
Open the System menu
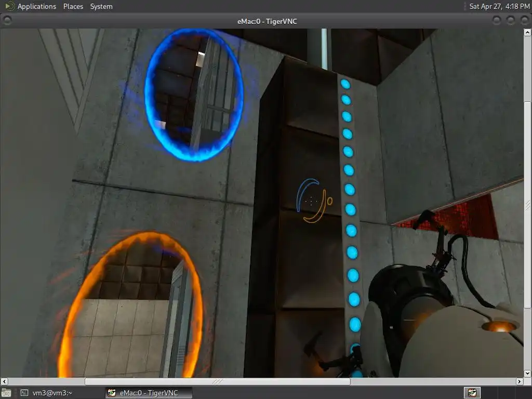point(101,6)
